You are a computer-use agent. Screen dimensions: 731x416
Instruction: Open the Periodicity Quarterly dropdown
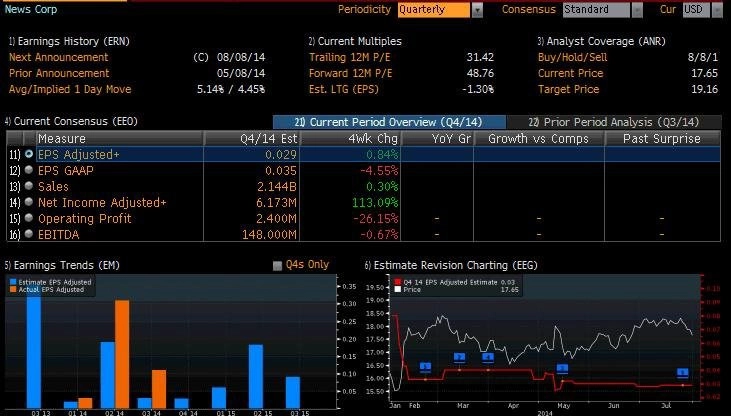434,10
